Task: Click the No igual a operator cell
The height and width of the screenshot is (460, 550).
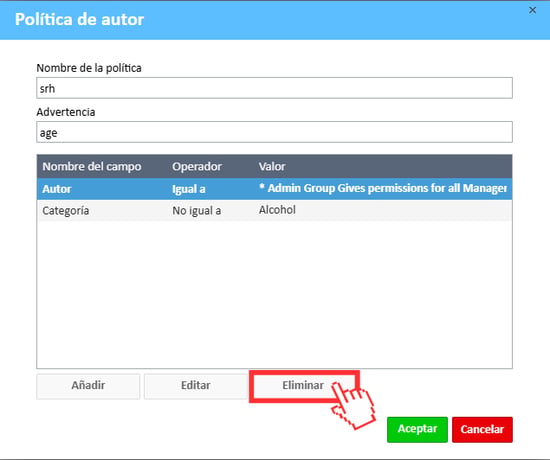Action: 196,211
